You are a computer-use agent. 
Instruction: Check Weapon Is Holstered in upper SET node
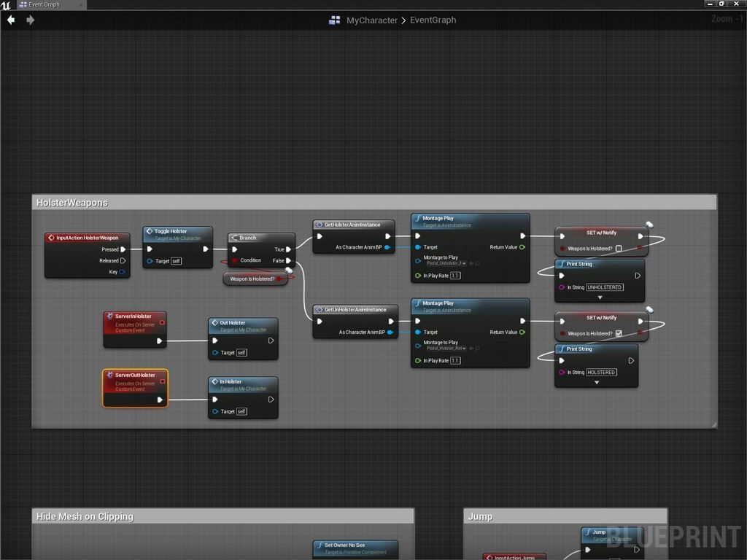point(619,249)
